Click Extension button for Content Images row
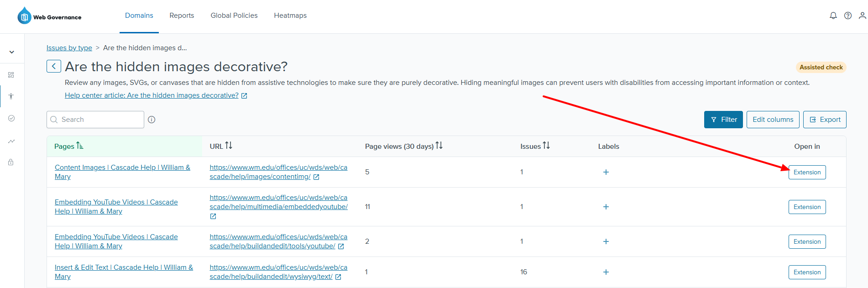The image size is (868, 288). tap(807, 172)
